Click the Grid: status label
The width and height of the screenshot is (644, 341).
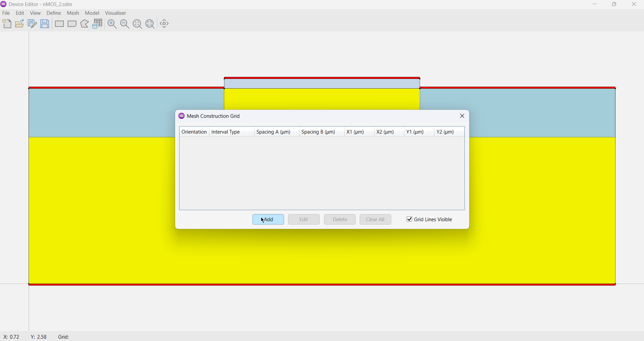(x=64, y=337)
